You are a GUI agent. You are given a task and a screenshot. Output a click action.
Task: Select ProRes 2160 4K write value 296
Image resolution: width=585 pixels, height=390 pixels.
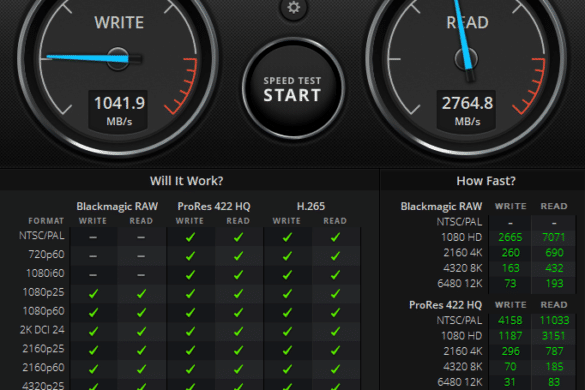coord(510,352)
